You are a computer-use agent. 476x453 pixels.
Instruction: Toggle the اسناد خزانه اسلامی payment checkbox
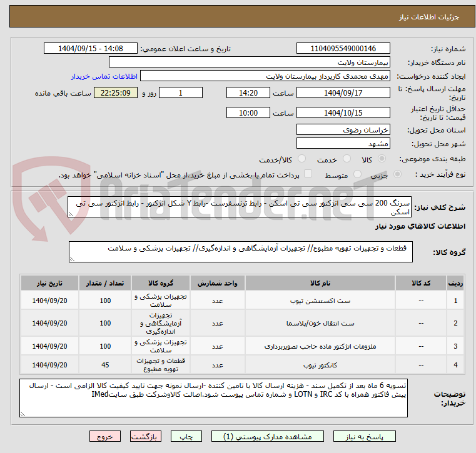(308, 174)
